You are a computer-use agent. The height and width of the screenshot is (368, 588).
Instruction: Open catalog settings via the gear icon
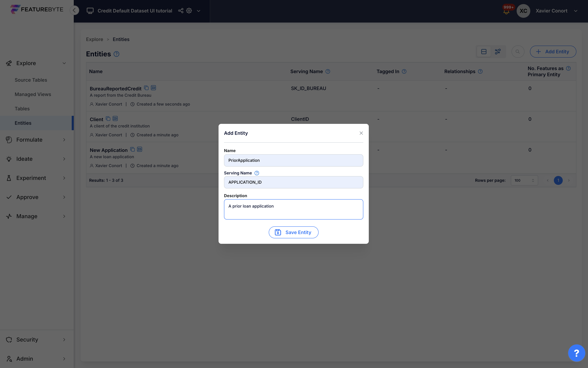click(x=189, y=10)
